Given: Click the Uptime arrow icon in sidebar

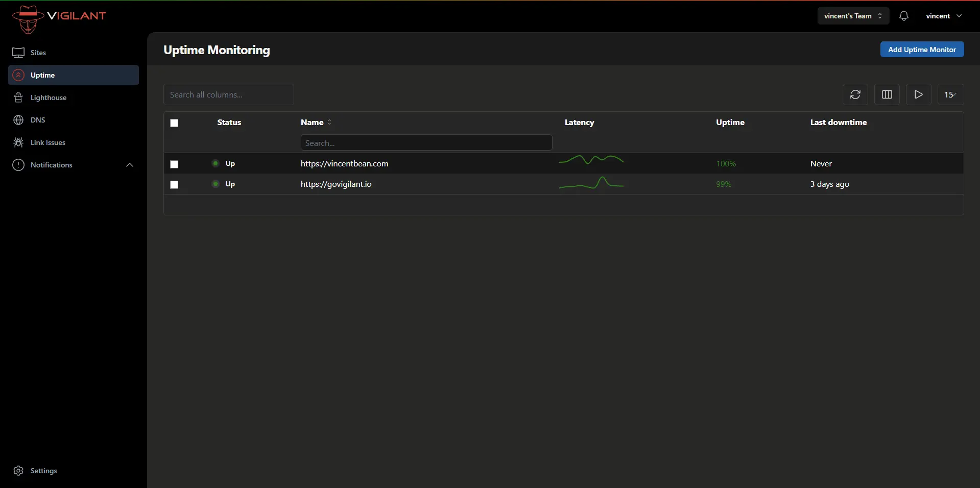Looking at the screenshot, I should [x=18, y=75].
